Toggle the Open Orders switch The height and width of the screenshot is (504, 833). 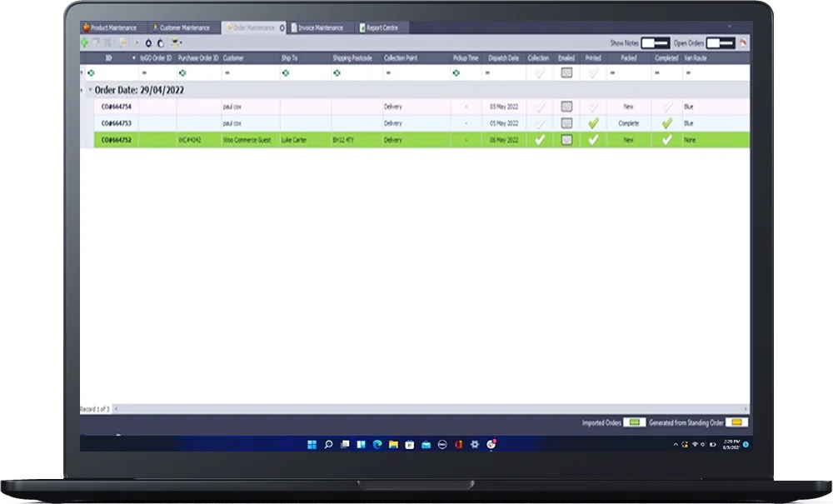pyautogui.click(x=721, y=43)
